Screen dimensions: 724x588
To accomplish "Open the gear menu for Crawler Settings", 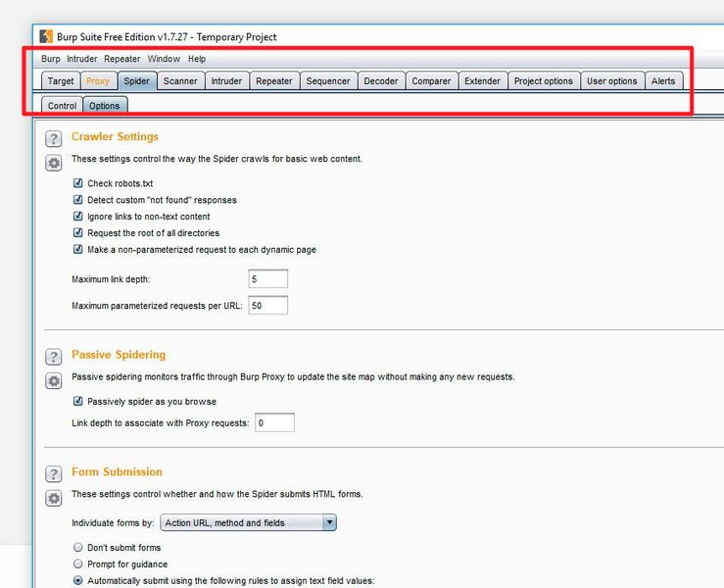I will (x=54, y=163).
